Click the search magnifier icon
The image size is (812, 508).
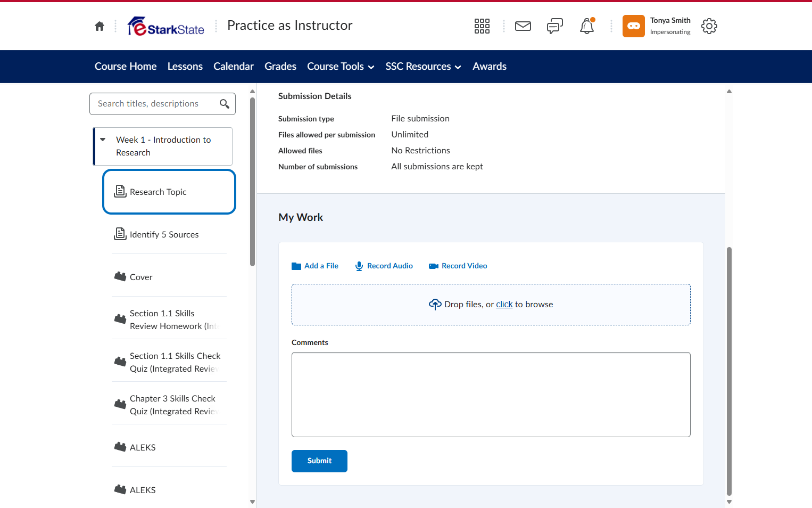tap(225, 104)
